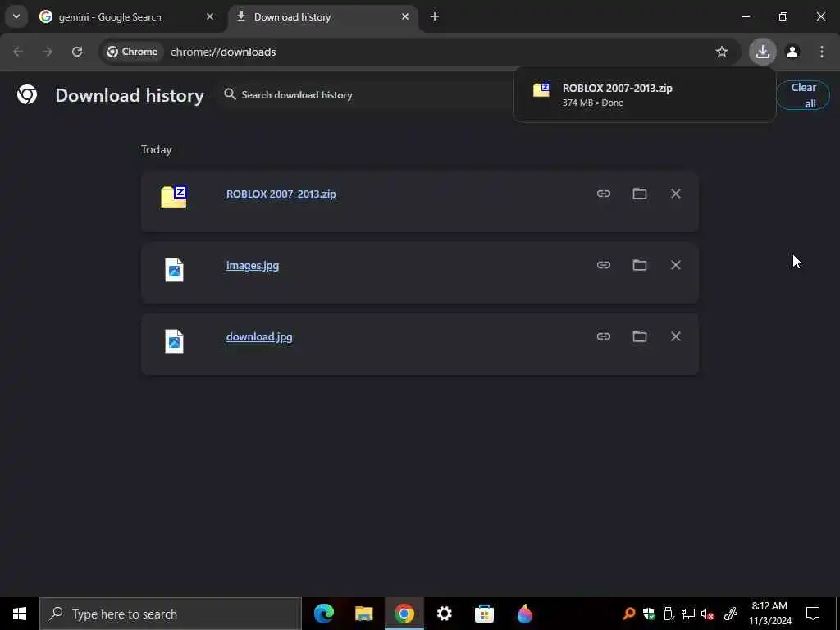The width and height of the screenshot is (840, 630).
Task: Click the orange magnifier tray icon
Action: tap(629, 614)
